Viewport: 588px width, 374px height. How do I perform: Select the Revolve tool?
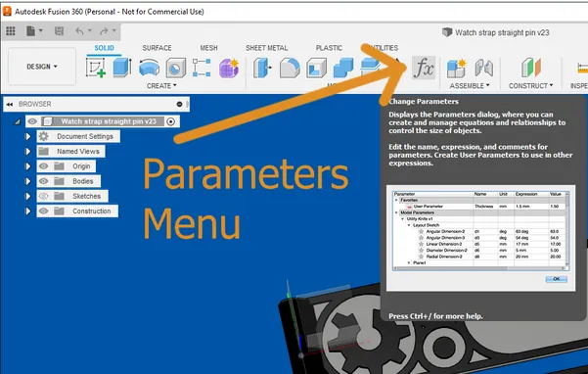tap(149, 68)
